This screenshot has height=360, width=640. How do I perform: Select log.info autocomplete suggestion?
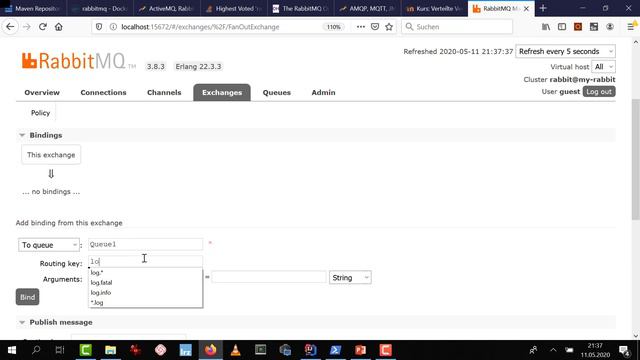(x=145, y=293)
